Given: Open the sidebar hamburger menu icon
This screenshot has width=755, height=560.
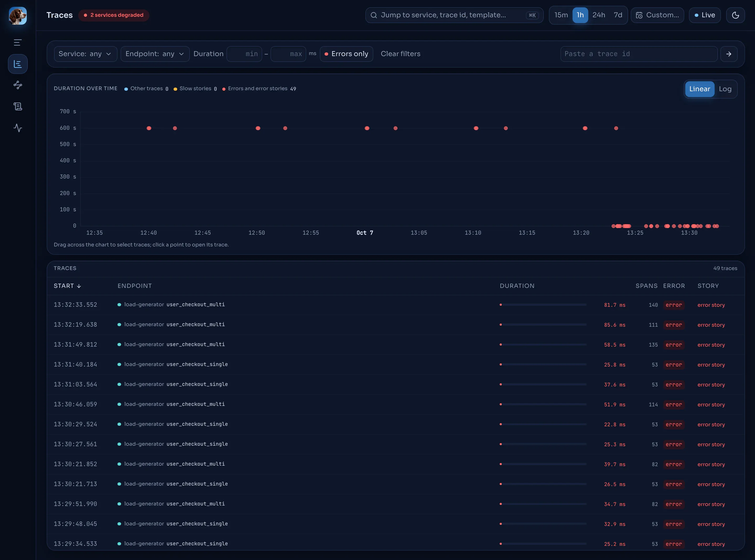Looking at the screenshot, I should point(18,42).
